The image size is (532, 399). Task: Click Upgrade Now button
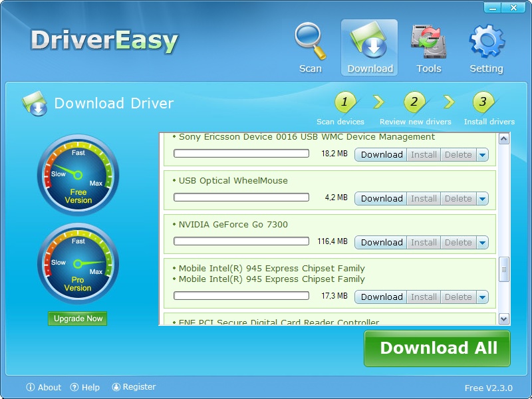pos(78,319)
